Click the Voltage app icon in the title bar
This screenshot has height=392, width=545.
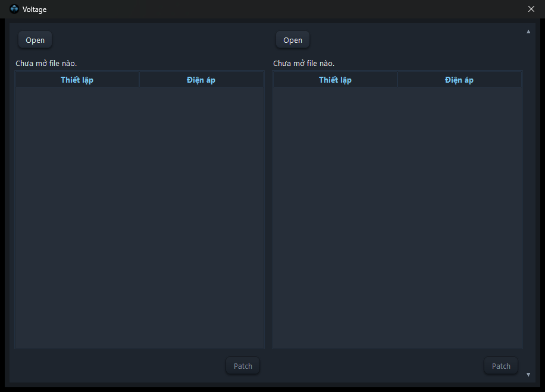(x=14, y=9)
